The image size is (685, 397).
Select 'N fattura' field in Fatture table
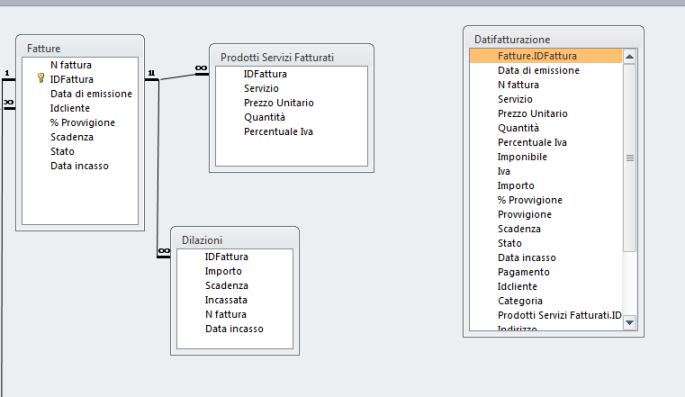(71, 65)
